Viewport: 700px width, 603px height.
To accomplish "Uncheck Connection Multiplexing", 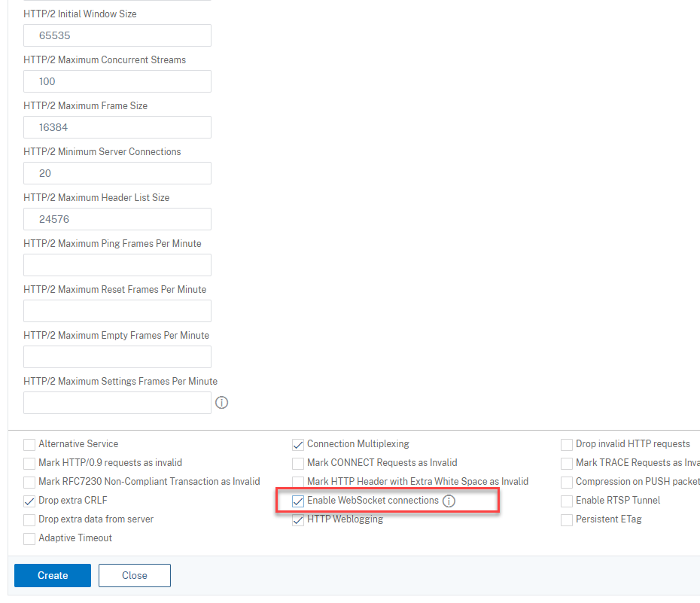I will tap(298, 443).
